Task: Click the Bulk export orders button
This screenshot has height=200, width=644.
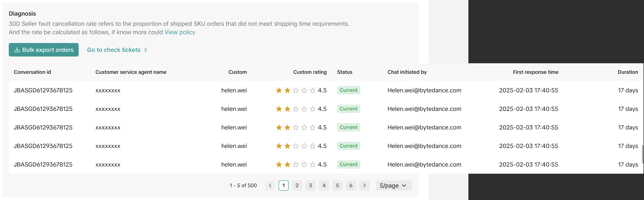Action: click(x=44, y=50)
